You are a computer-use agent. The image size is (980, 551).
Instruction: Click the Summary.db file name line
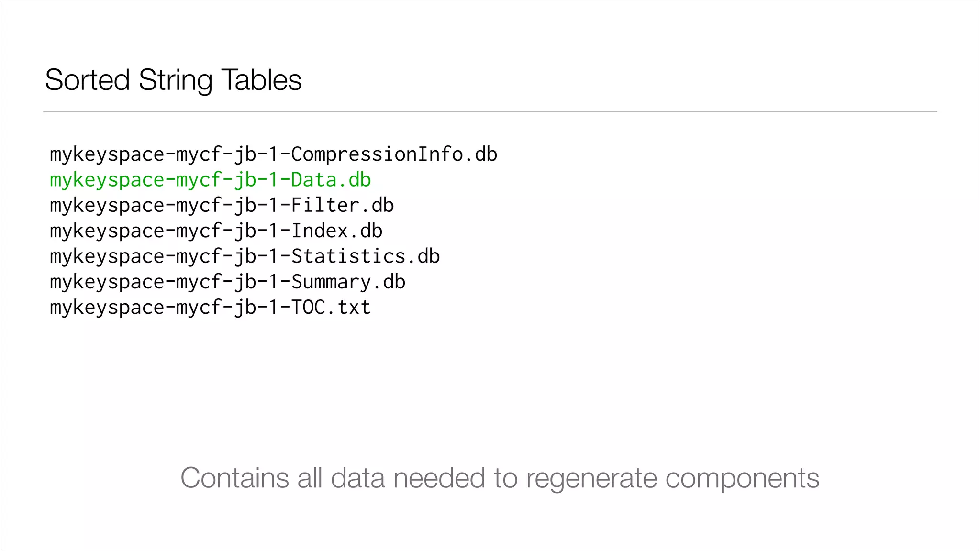click(227, 282)
